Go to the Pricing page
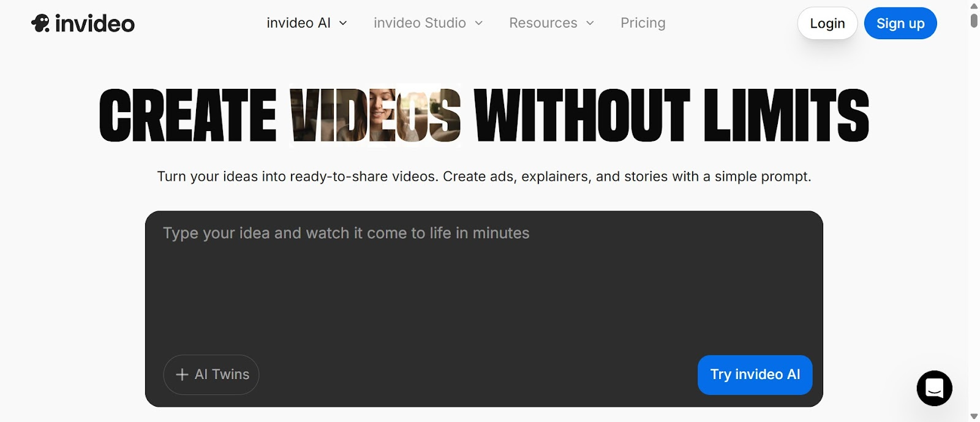The width and height of the screenshot is (980, 422). pyautogui.click(x=643, y=23)
